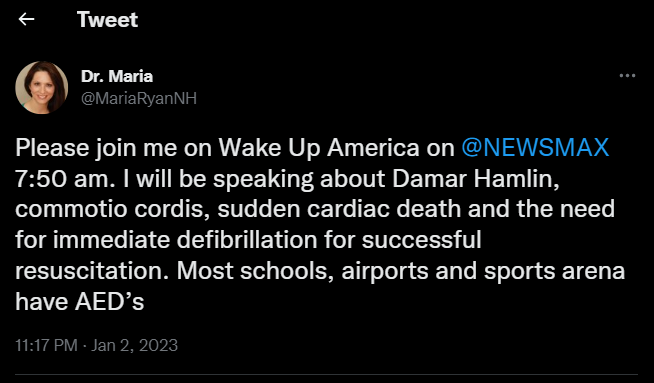Click the AED's text at tweet end

point(109,302)
